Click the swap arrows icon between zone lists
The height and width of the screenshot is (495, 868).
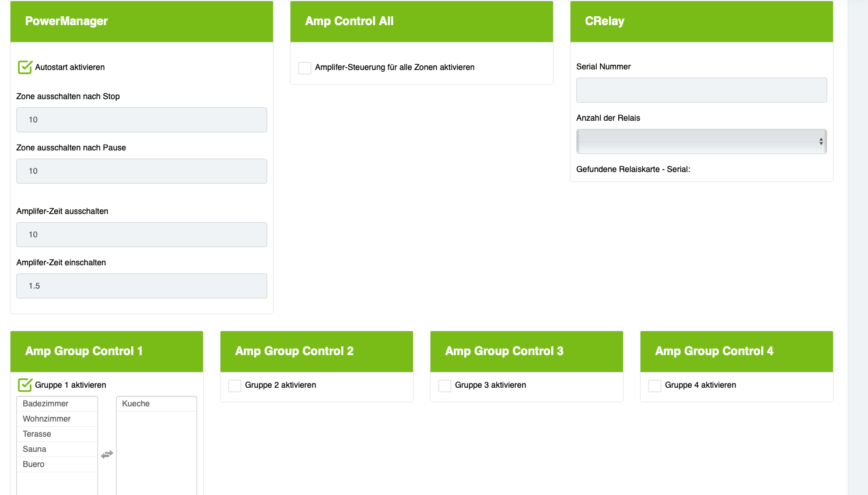point(107,454)
